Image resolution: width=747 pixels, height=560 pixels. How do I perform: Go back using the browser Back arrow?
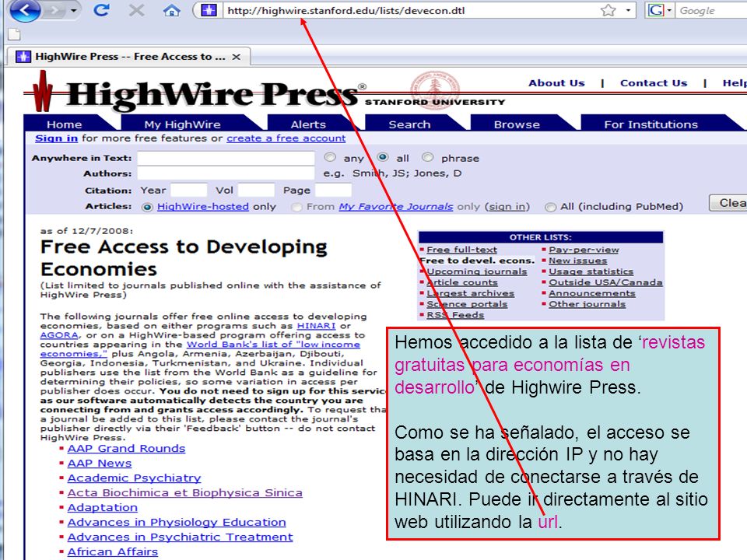click(x=25, y=10)
